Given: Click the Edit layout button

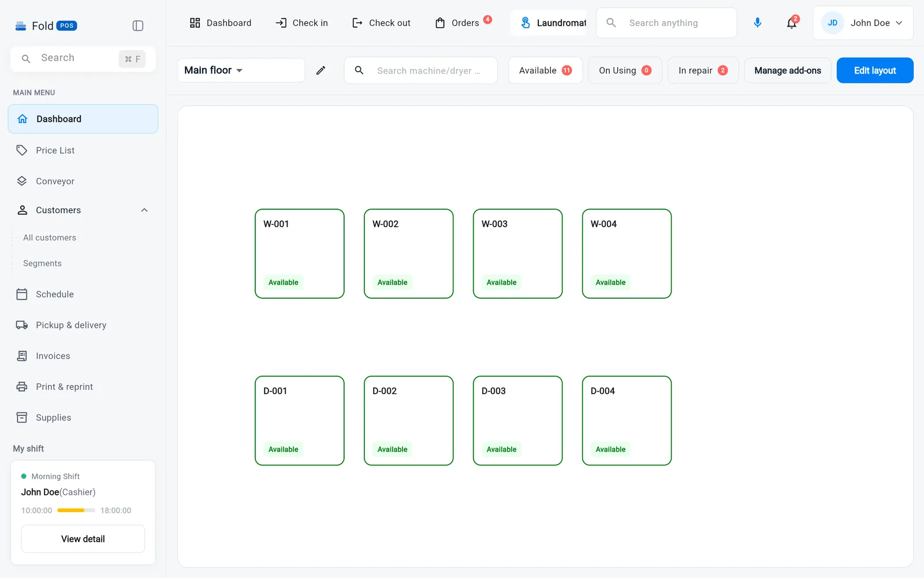Looking at the screenshot, I should [x=875, y=71].
